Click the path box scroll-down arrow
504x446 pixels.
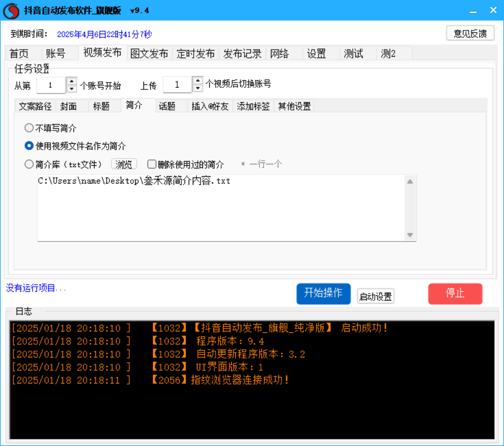click(410, 235)
